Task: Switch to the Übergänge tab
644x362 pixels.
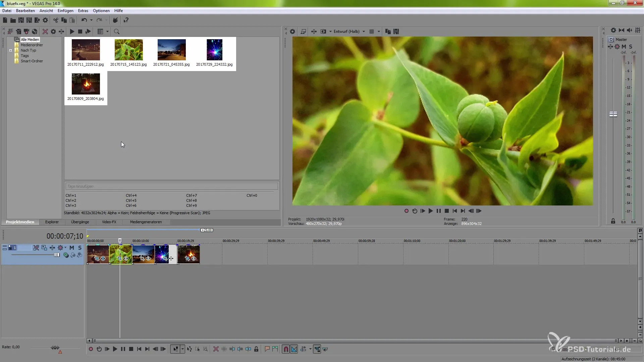Action: (80, 222)
